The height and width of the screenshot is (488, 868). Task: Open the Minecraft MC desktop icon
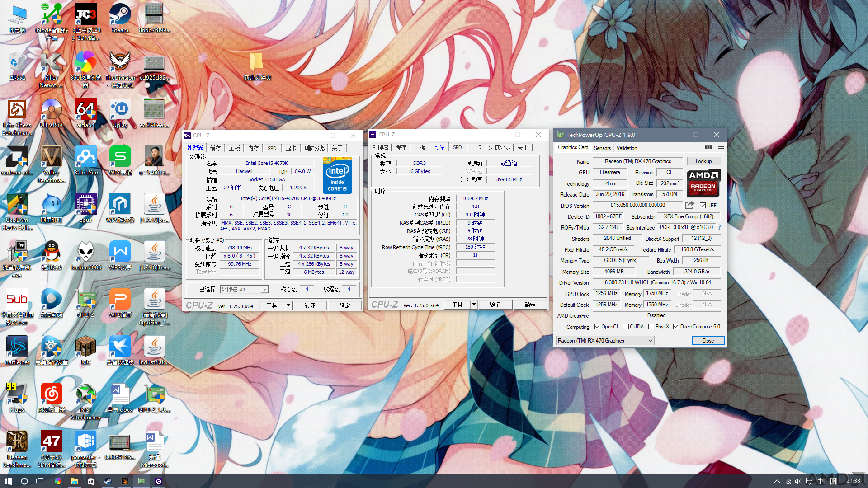click(x=85, y=350)
